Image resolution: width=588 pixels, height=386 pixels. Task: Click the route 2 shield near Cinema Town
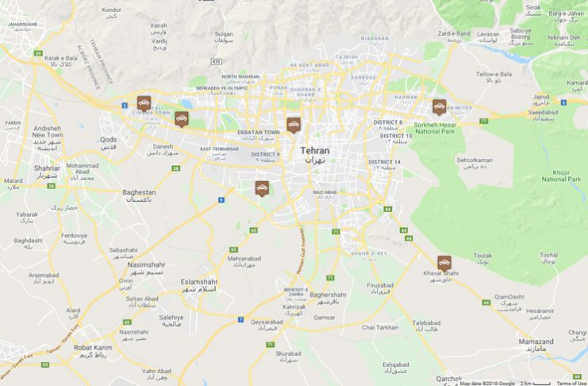125,106
